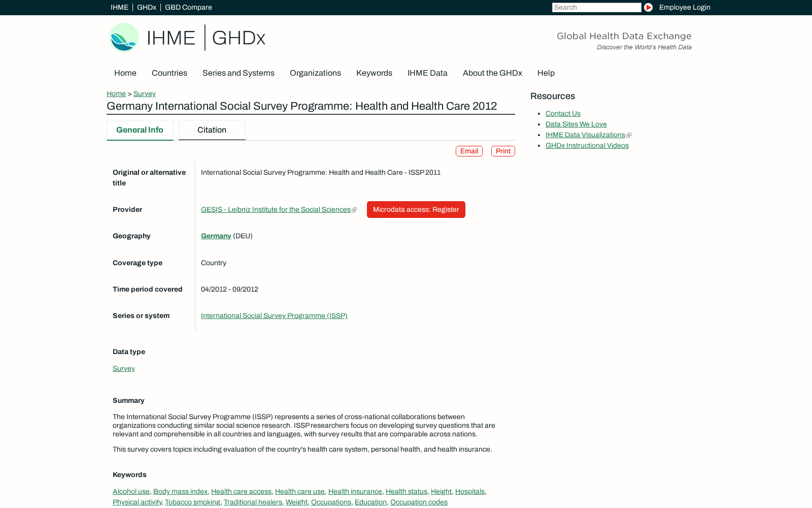Click Survey breadcrumb link

pos(145,93)
